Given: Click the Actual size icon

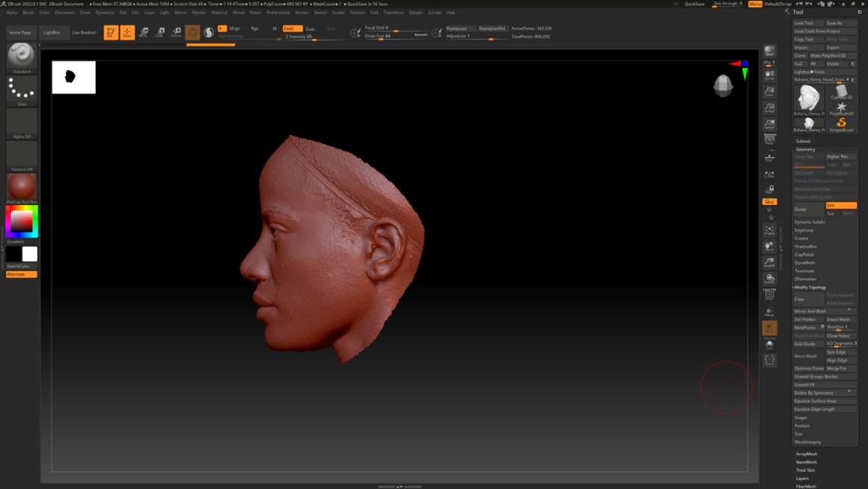Looking at the screenshot, I should (769, 107).
